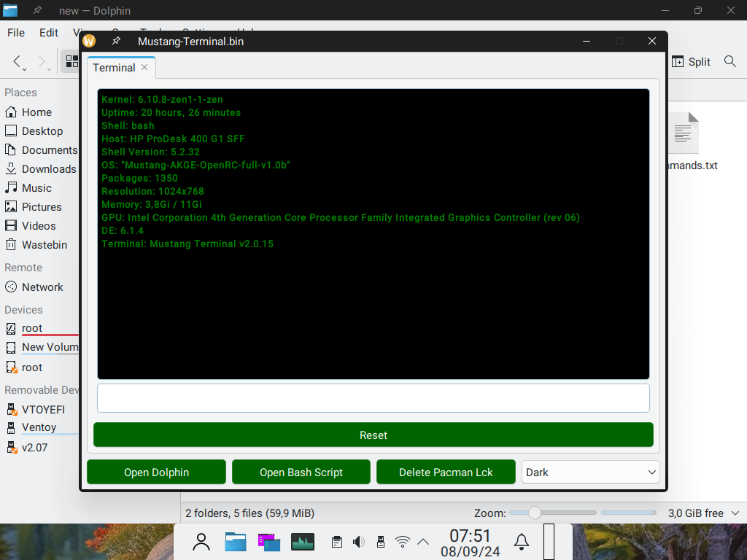The width and height of the screenshot is (747, 560).
Task: Move the Zoom slider in Dolphin status bar
Action: 535,513
